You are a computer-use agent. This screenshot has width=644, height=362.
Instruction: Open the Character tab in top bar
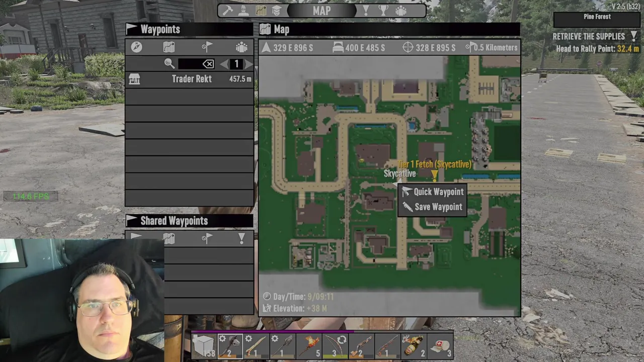(244, 11)
